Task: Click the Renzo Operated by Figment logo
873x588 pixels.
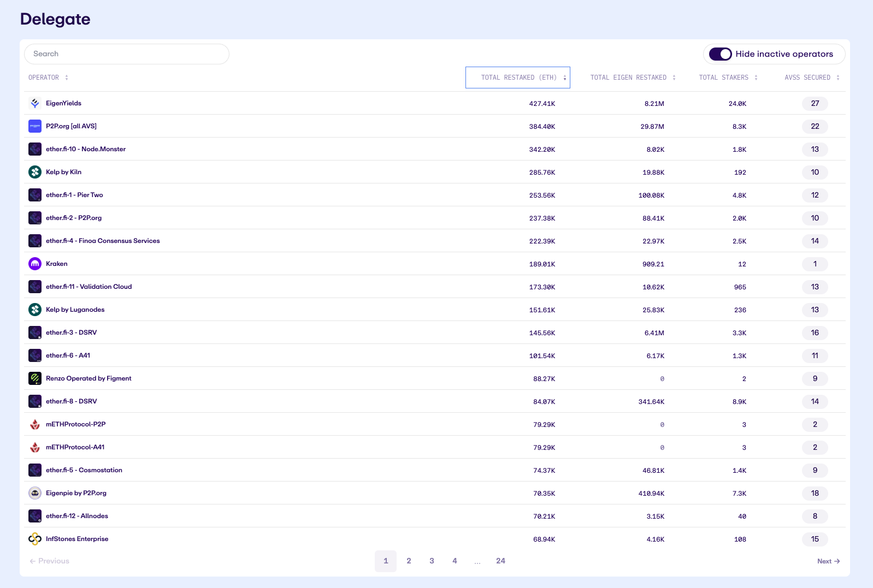Action: click(x=35, y=378)
